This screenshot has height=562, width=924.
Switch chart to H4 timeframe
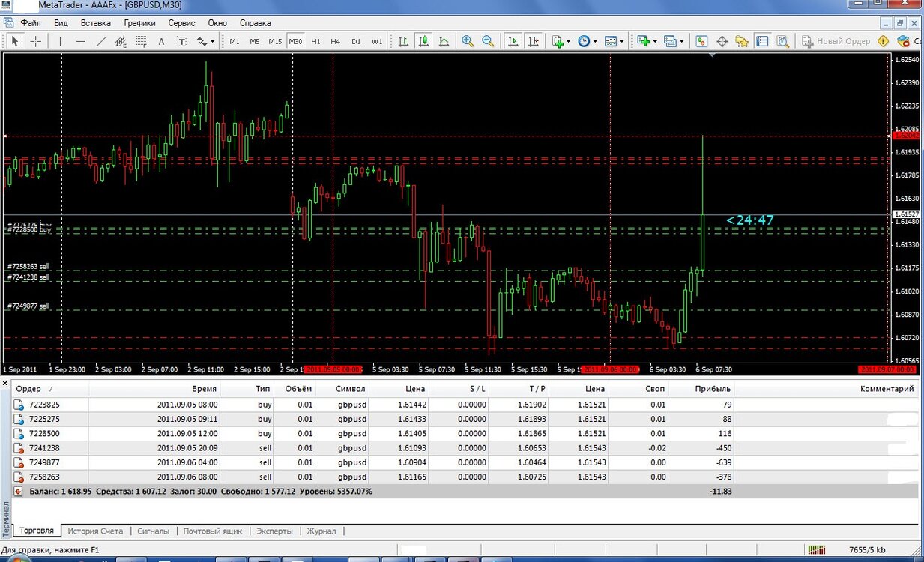click(335, 41)
